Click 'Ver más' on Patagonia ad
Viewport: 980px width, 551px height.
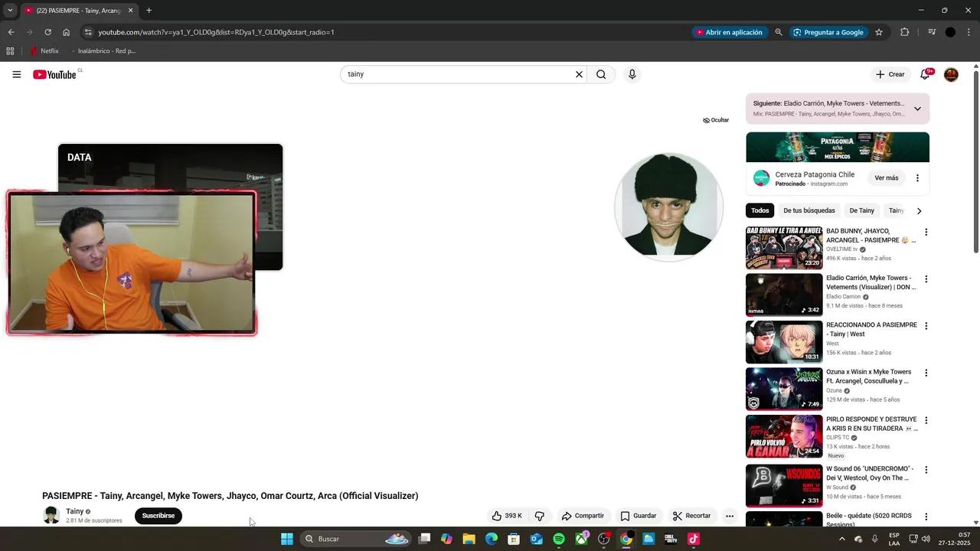coord(887,178)
